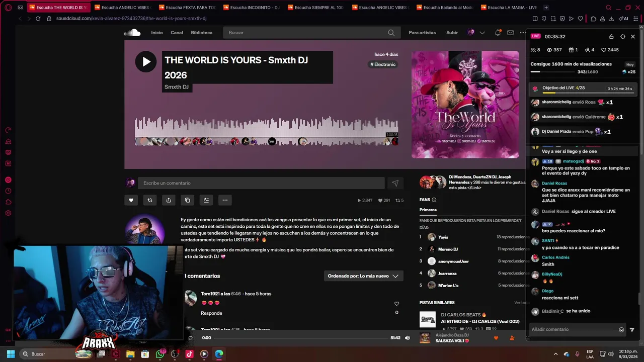Click the SoundCloud address bar URL
Viewport: 644px width, 362px height.
click(131, 19)
